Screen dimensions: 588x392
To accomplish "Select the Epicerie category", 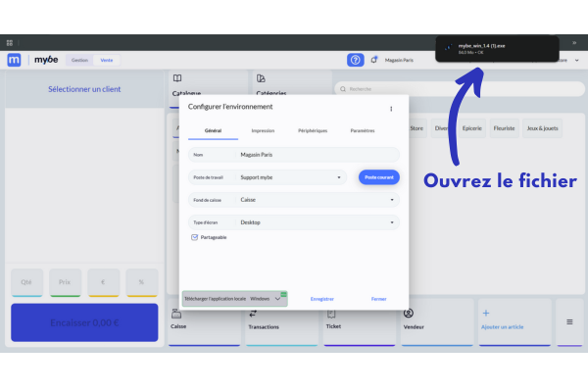I will (x=471, y=128).
